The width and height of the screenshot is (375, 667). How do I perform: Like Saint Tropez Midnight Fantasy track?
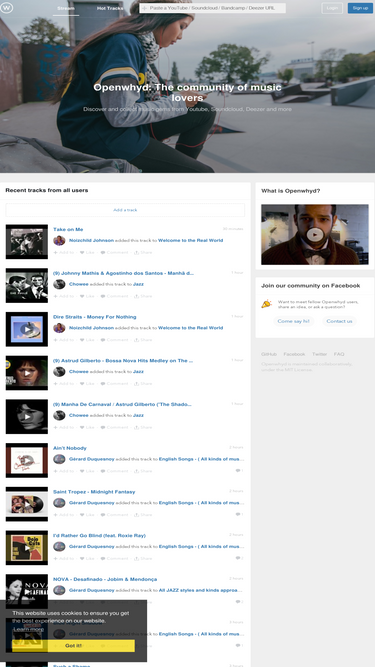(x=88, y=515)
